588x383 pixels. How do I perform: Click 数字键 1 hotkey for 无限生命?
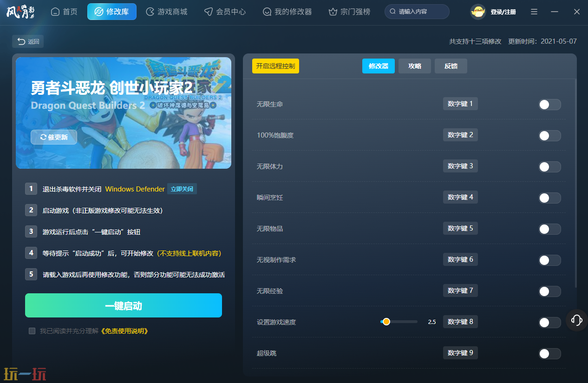[460, 104]
